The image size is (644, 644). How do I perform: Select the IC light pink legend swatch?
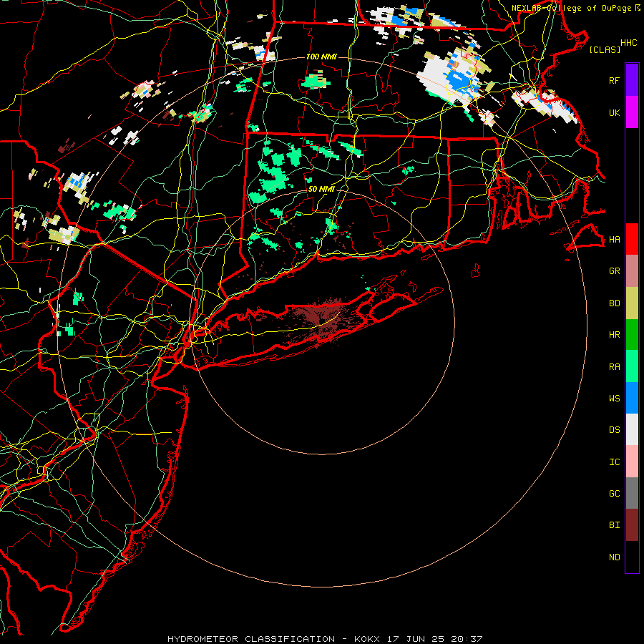click(632, 462)
